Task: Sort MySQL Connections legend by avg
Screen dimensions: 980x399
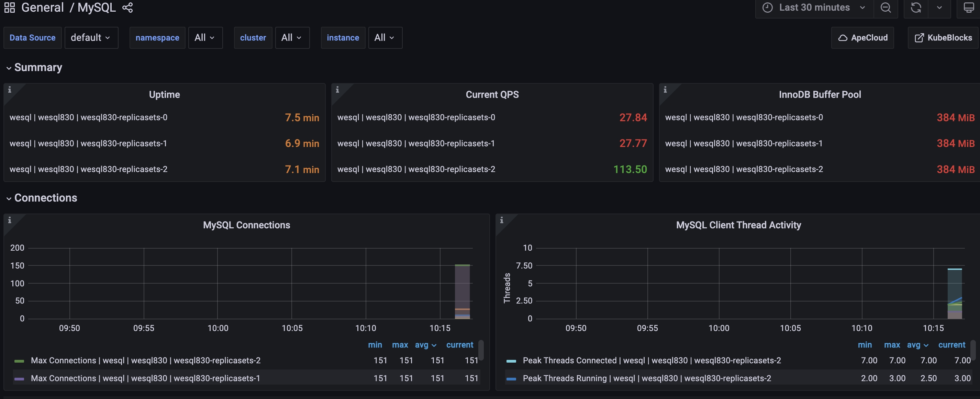Action: 425,345
